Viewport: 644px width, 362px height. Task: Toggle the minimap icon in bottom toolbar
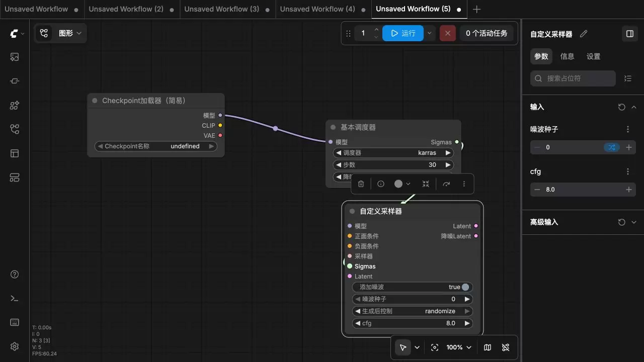click(488, 347)
